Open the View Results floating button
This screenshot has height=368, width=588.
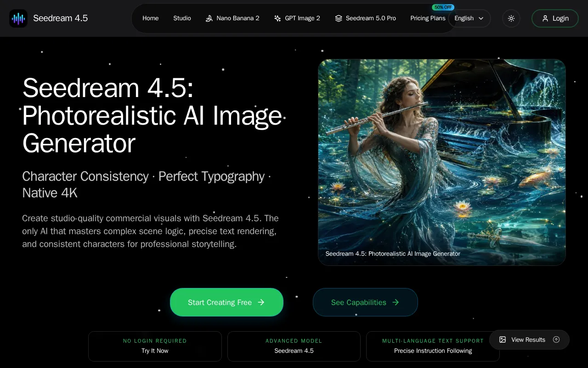pos(529,339)
